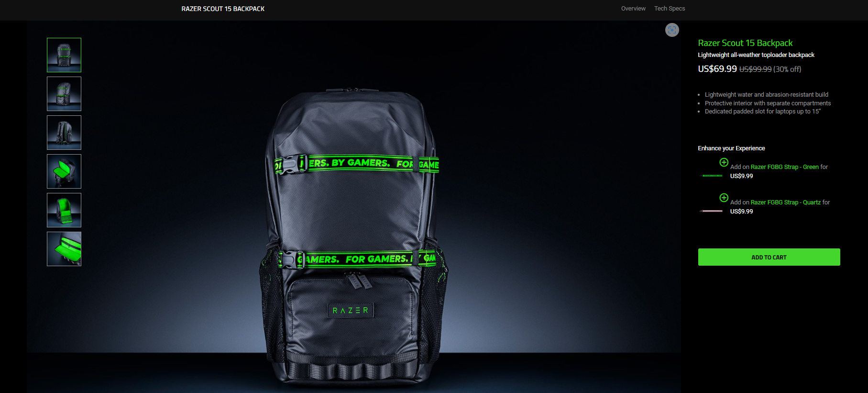Click the ADD TO CART button
The image size is (868, 393).
tap(769, 257)
